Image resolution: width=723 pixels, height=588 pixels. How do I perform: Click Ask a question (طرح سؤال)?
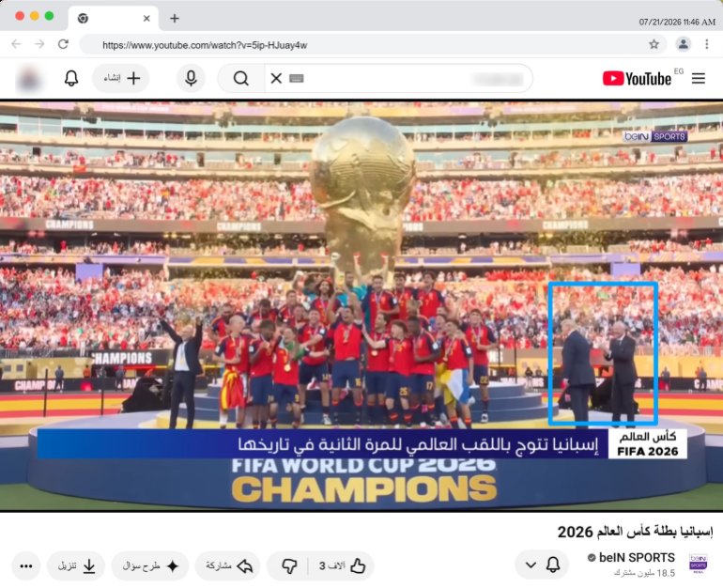150,565
